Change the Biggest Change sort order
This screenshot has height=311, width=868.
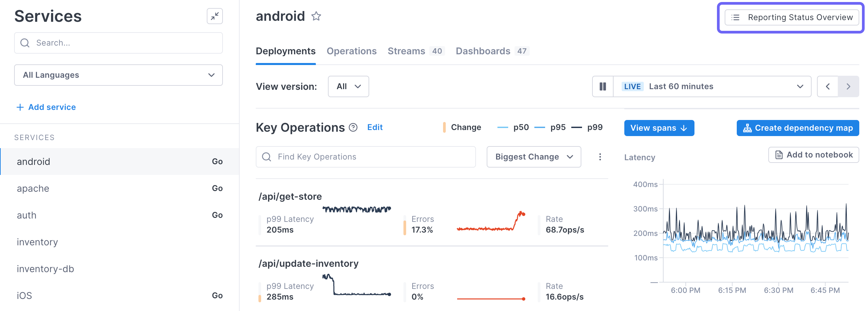pyautogui.click(x=533, y=157)
